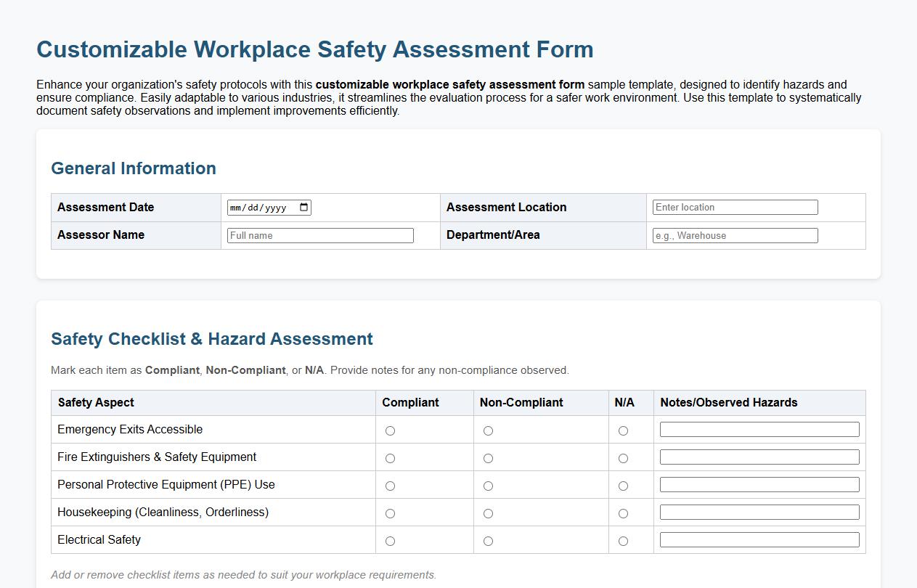
Task: Mark Housekeeping as Compliant
Action: point(390,513)
